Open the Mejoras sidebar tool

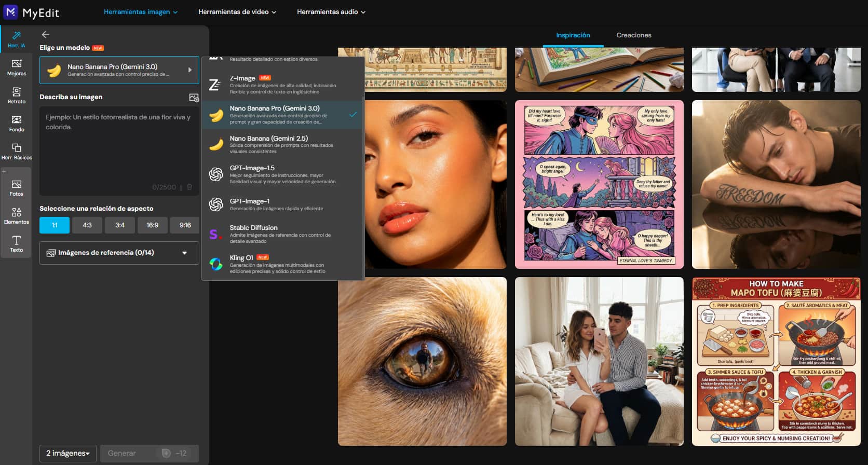pos(16,67)
